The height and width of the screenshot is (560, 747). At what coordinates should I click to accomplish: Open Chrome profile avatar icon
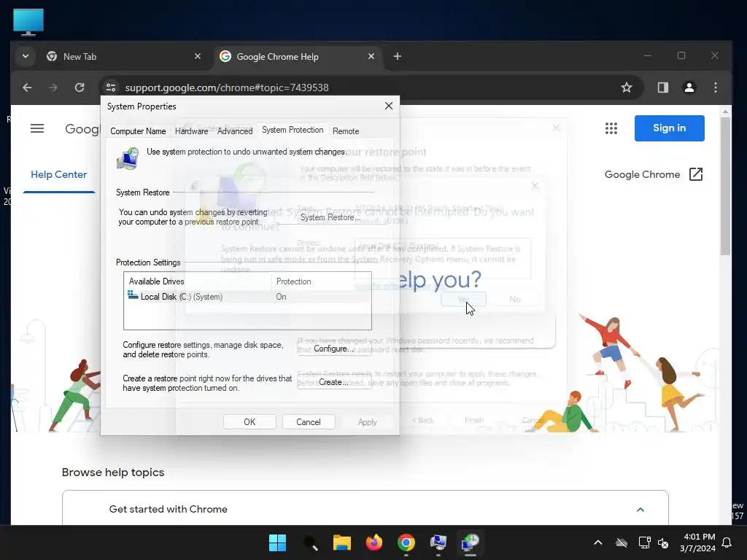pos(689,87)
